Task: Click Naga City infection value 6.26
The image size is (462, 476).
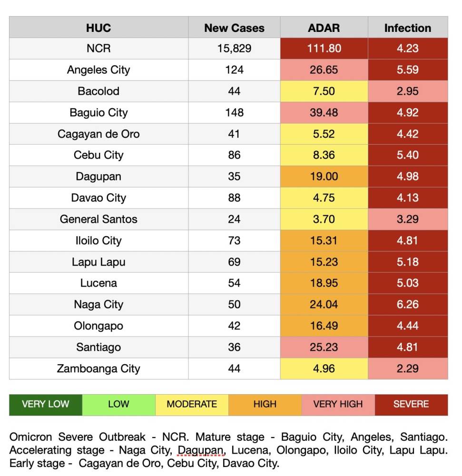Action: point(408,305)
